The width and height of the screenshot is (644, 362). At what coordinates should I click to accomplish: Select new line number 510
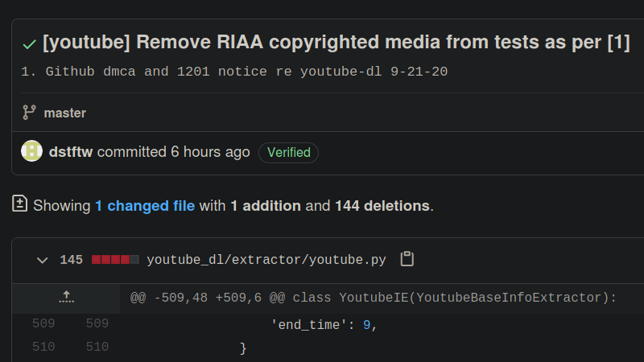point(97,348)
